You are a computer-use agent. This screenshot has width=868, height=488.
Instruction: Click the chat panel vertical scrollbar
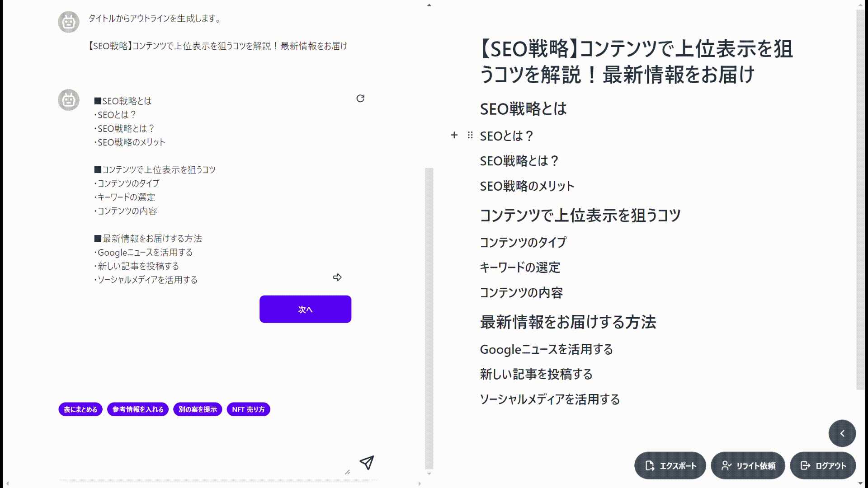pyautogui.click(x=429, y=319)
